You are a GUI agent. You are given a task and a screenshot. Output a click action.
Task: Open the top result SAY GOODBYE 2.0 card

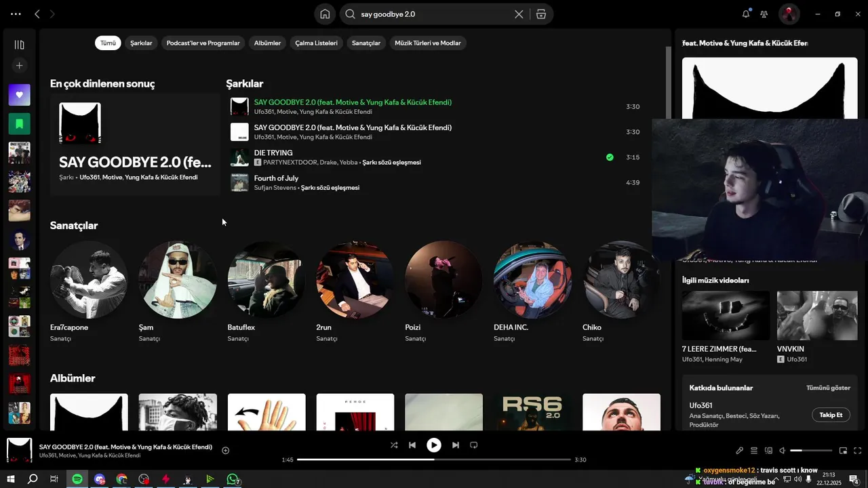click(x=135, y=144)
